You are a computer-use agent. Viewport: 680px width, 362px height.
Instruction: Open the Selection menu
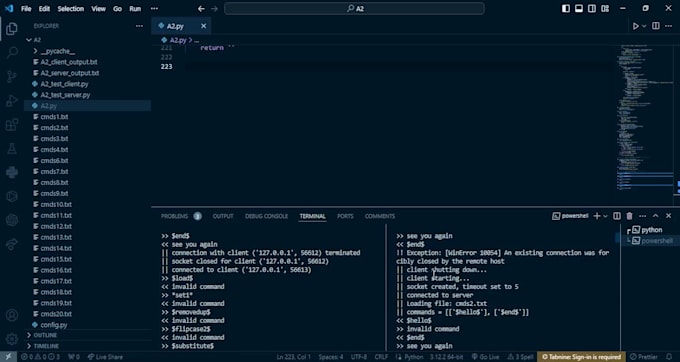coord(71,9)
